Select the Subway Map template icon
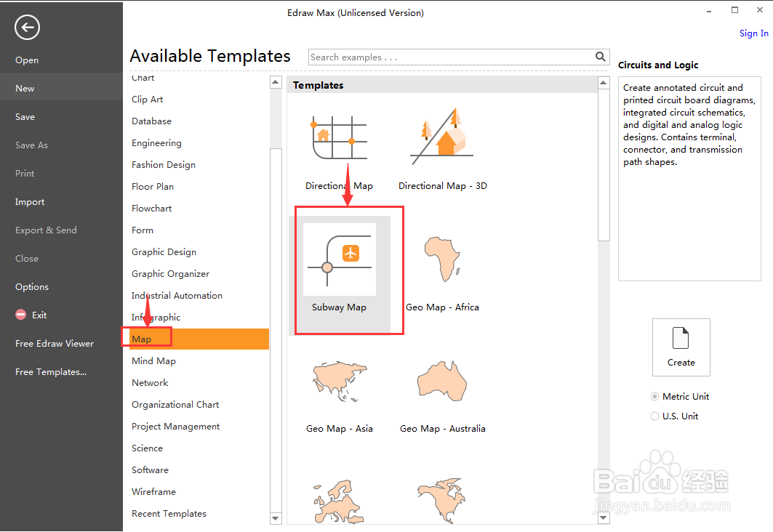Viewport: 773px width, 532px height. coord(339,259)
